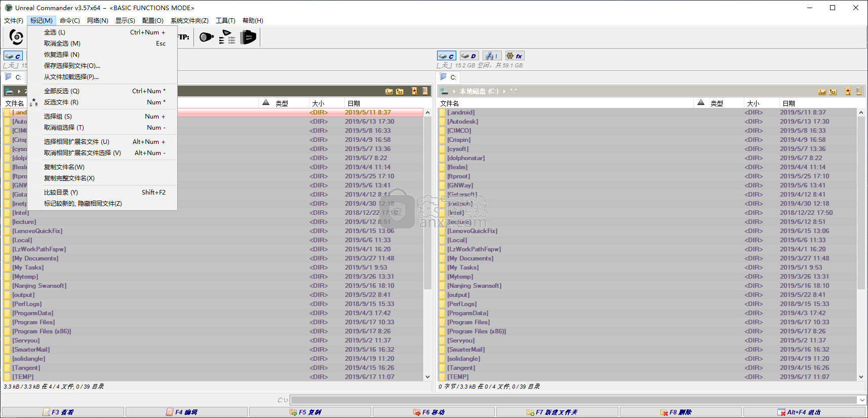Click right panel scrollbar down arrow

[x=861, y=377]
